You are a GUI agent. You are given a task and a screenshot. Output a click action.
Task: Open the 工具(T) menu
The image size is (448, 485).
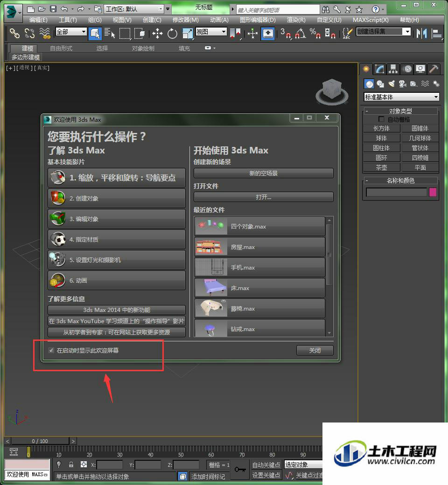(x=68, y=20)
